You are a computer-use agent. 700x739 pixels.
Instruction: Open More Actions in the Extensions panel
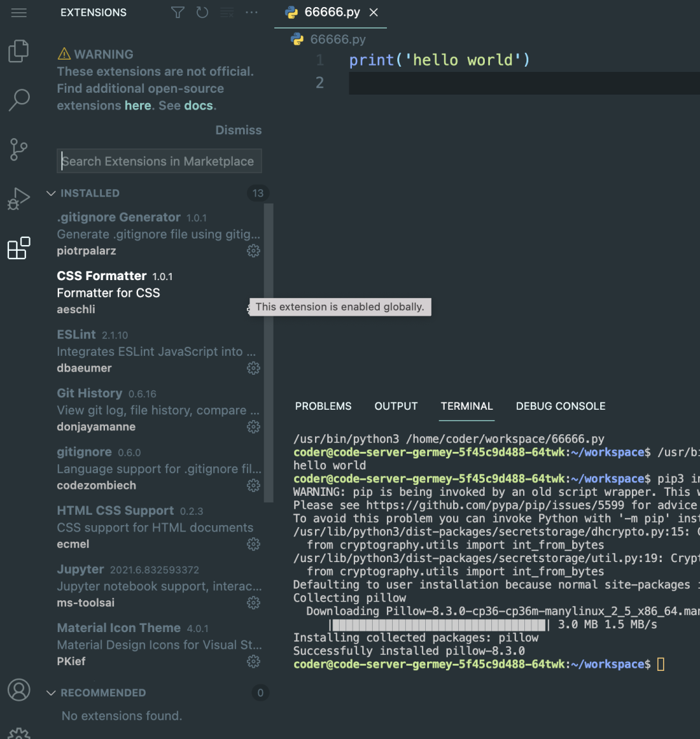(251, 12)
